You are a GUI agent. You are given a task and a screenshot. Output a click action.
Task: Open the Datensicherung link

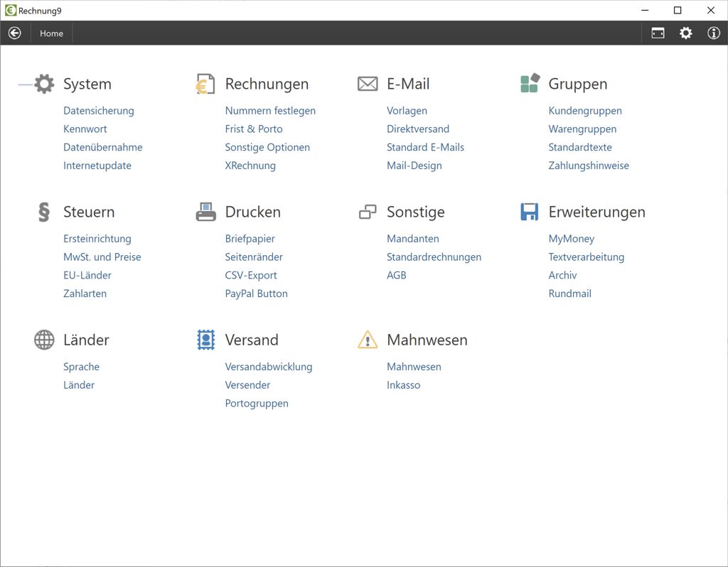99,111
